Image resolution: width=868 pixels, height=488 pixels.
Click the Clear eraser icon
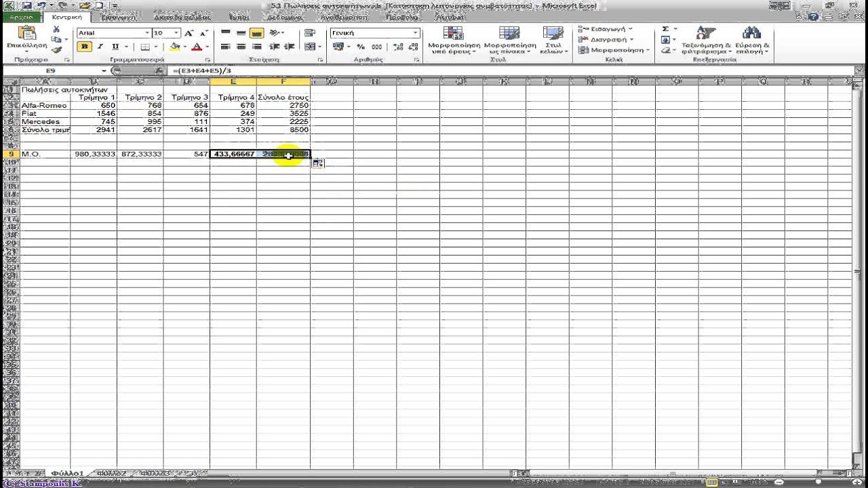coord(666,50)
